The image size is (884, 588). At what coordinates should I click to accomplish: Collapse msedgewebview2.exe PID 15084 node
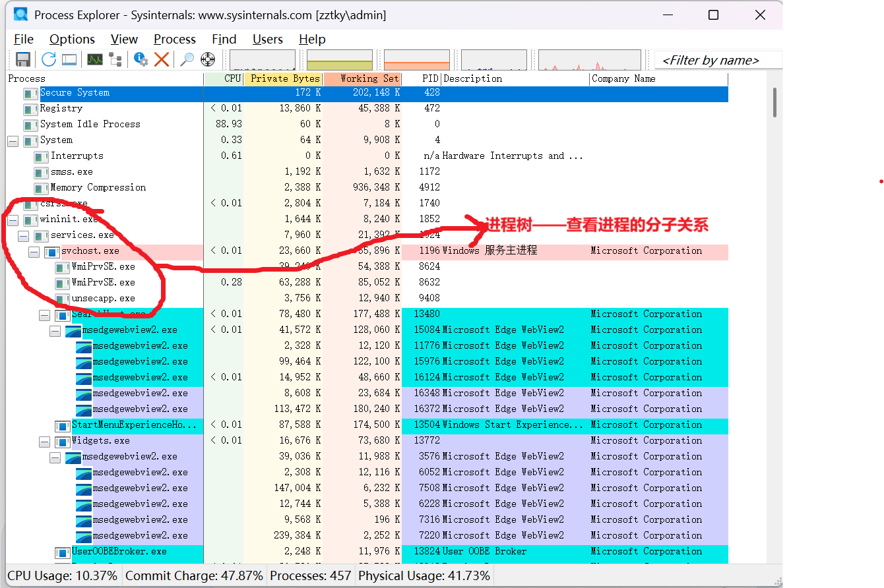[55, 330]
